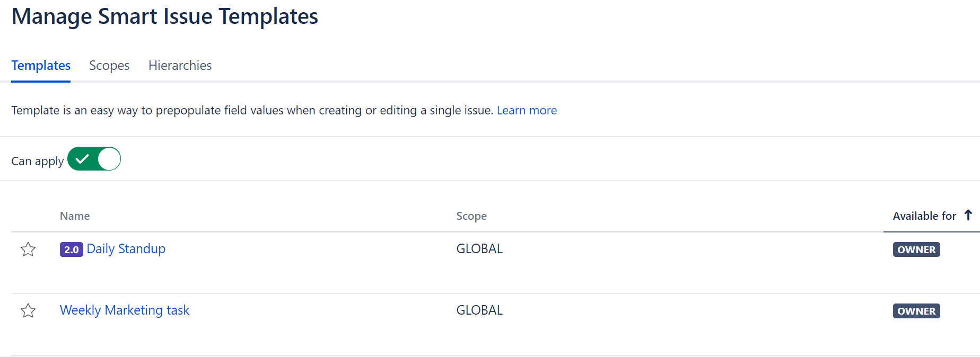Click the Manage Smart Issue Templates heading
The height and width of the screenshot is (357, 980).
[165, 16]
